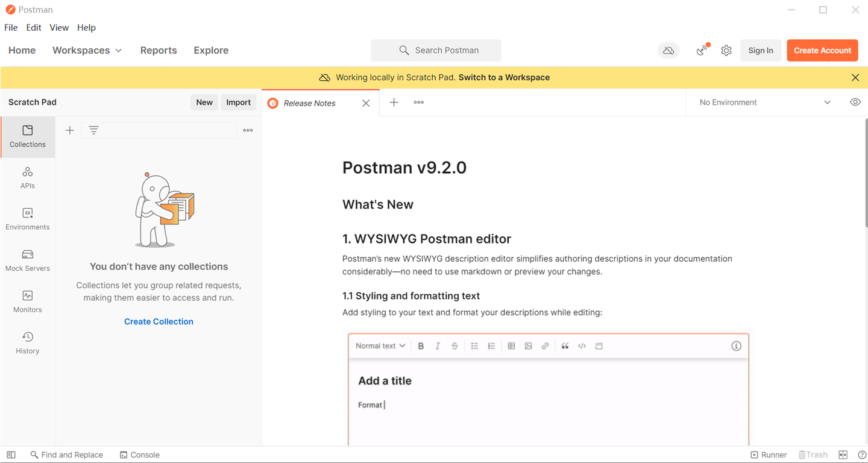The image size is (868, 463).
Task: Click the Search Postman field
Action: click(435, 50)
